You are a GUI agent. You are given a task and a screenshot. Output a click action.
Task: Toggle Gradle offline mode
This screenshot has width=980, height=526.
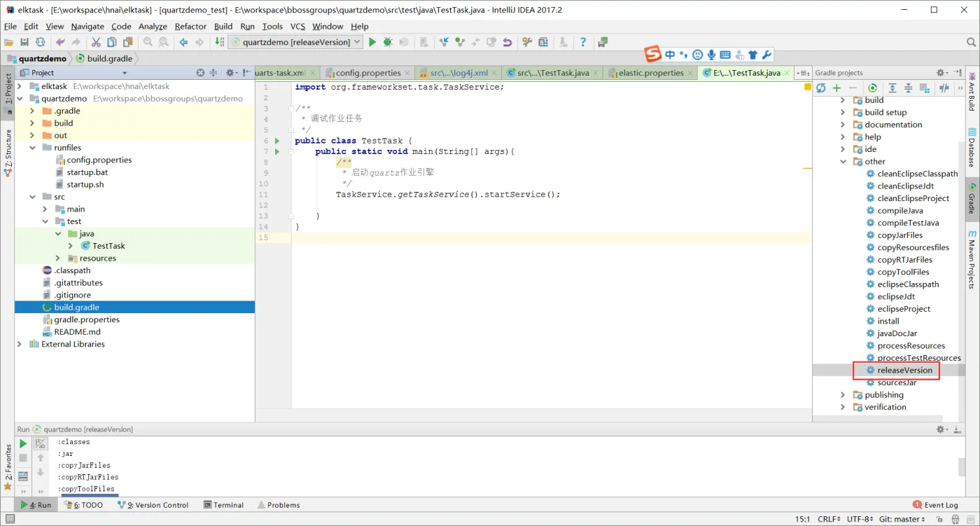(x=944, y=88)
